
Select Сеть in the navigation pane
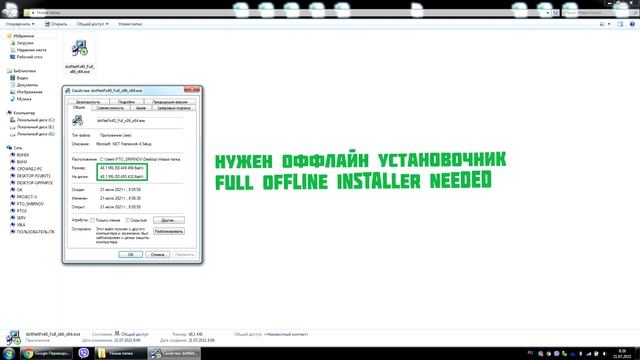(x=18, y=148)
